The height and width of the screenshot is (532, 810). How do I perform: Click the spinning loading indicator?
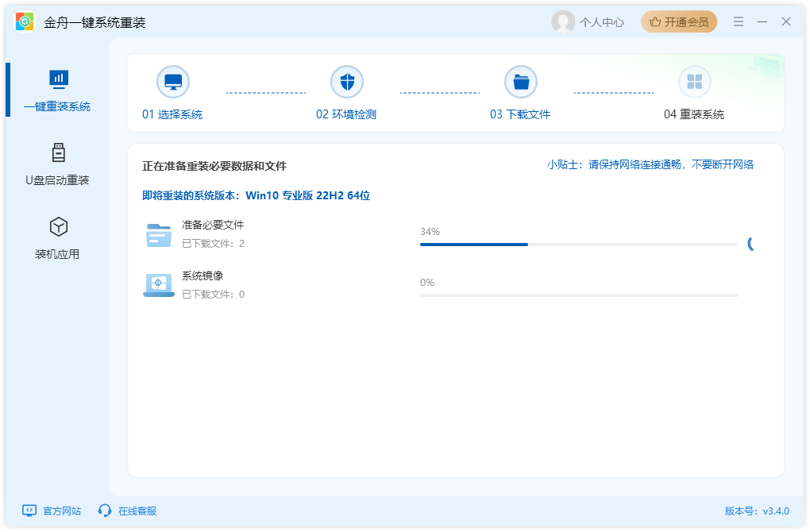click(750, 244)
